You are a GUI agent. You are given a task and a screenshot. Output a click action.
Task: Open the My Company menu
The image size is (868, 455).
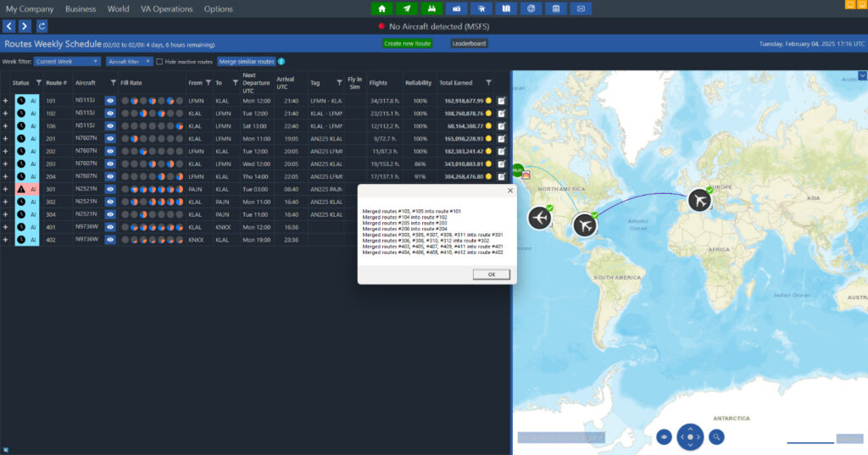(30, 8)
